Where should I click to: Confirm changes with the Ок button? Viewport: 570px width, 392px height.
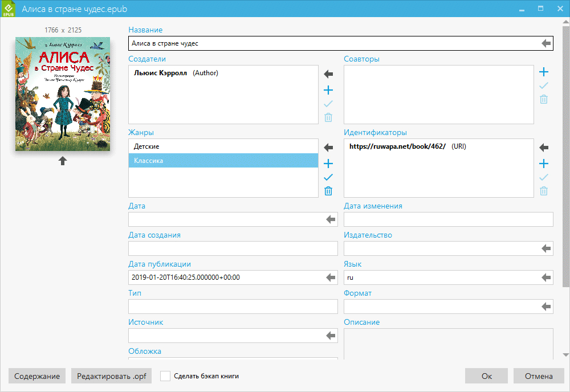(487, 376)
